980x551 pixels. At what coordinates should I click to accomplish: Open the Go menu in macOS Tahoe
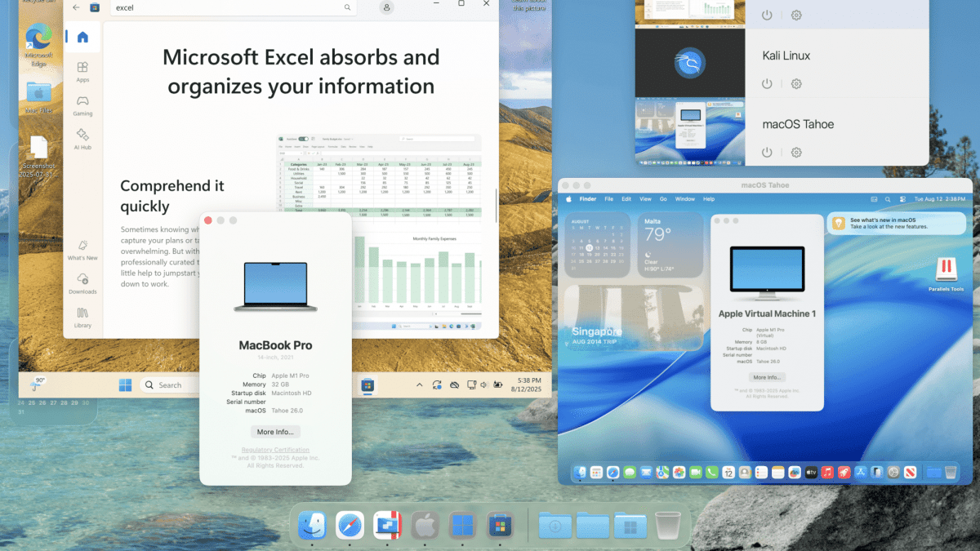coord(662,198)
